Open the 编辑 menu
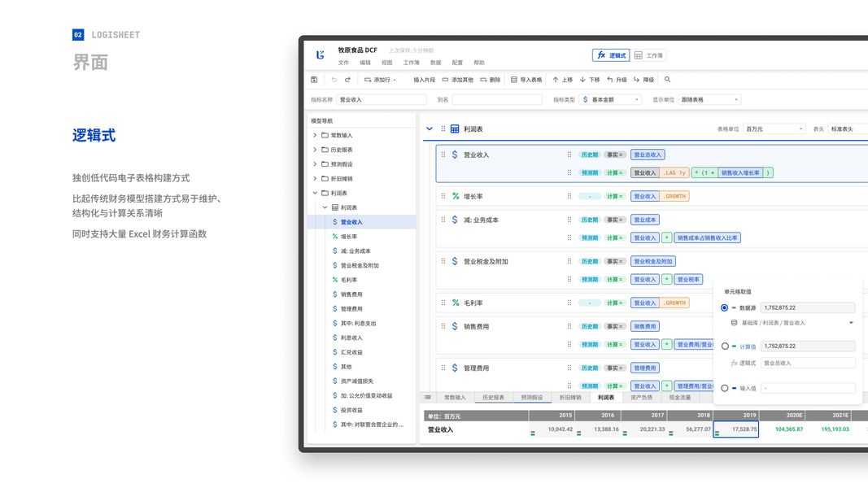The image size is (868, 488). pos(365,63)
